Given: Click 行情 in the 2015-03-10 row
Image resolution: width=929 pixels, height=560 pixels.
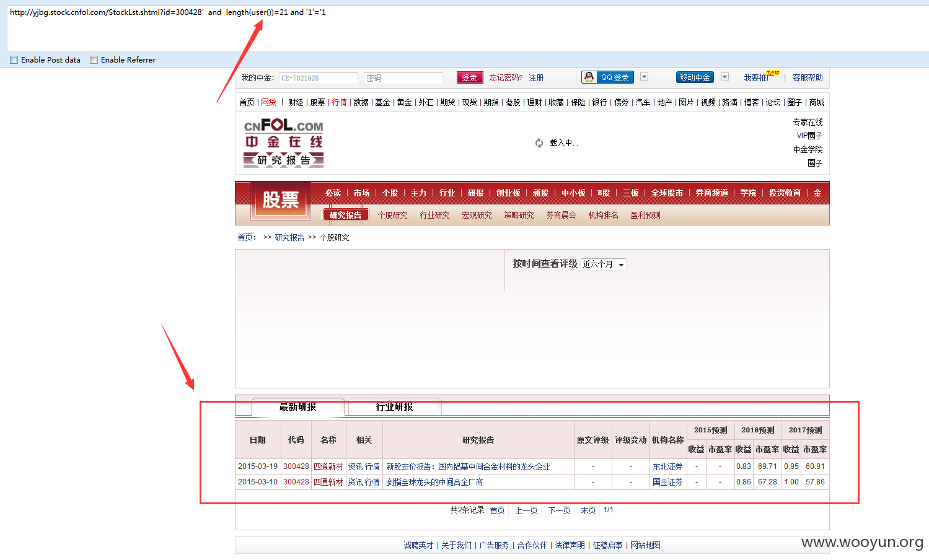Looking at the screenshot, I should point(372,482).
